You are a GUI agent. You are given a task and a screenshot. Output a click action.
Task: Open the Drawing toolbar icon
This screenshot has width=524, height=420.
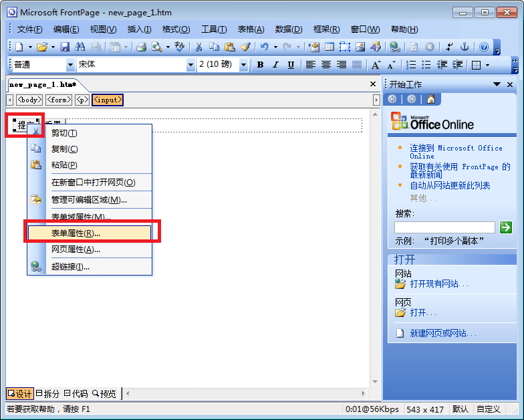tap(376, 47)
